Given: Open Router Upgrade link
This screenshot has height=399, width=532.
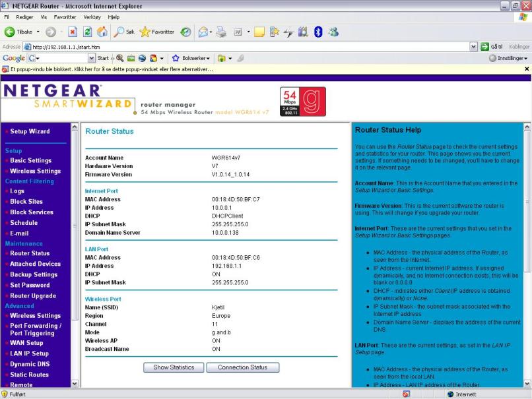Looking at the screenshot, I should [x=33, y=295].
